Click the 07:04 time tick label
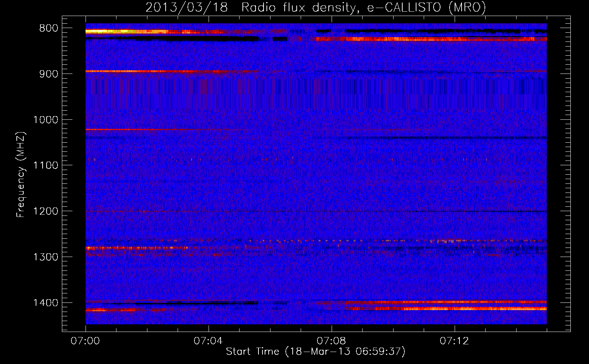The width and height of the screenshot is (589, 364). 208,341
